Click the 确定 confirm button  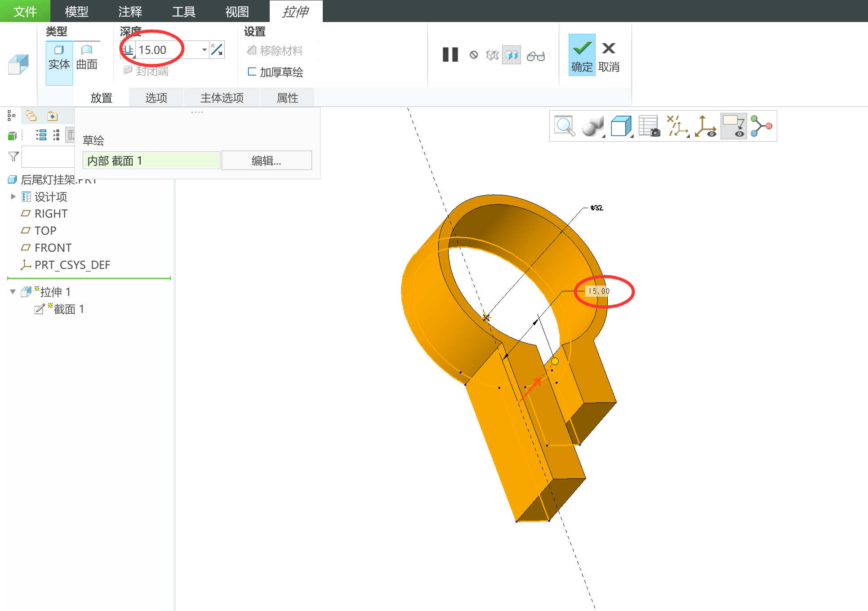pos(582,55)
